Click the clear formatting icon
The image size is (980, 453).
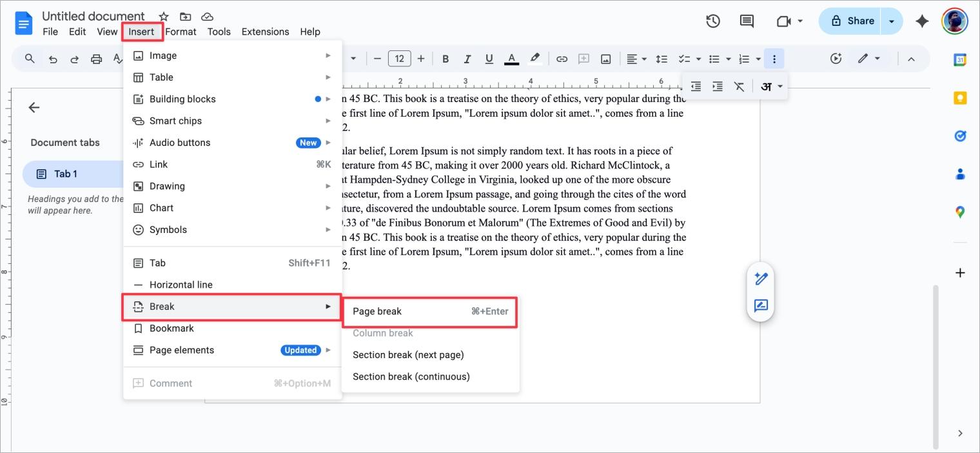739,86
